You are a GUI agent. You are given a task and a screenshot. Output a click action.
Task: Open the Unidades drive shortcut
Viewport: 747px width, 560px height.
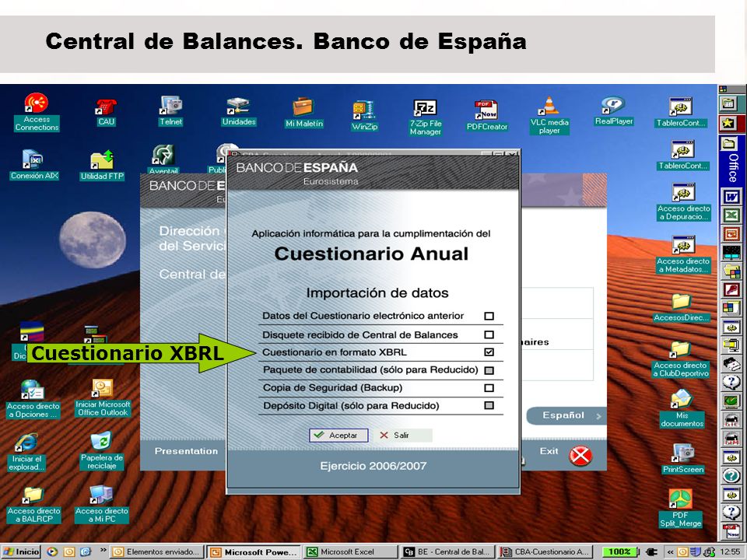pyautogui.click(x=239, y=111)
